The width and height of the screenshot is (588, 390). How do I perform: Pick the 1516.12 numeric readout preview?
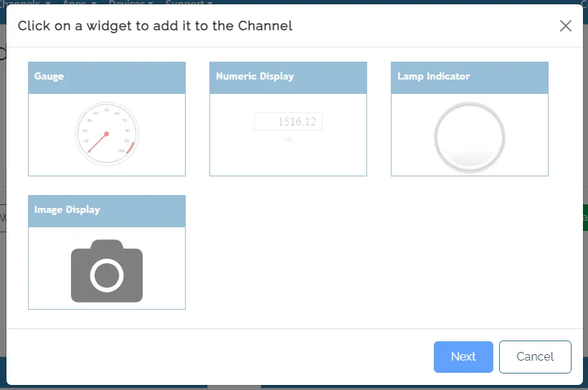(288, 122)
